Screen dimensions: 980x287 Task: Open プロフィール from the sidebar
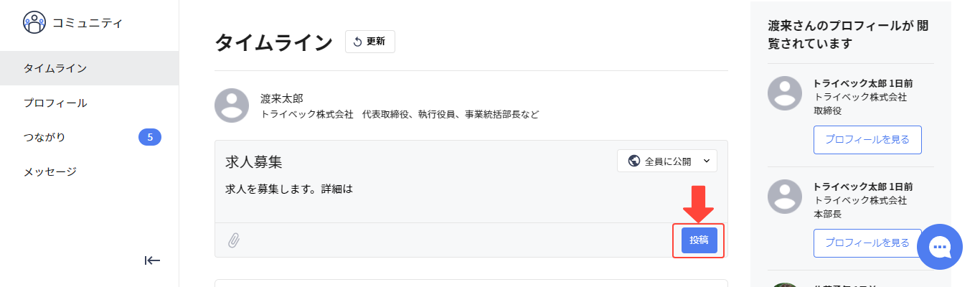coord(89,103)
